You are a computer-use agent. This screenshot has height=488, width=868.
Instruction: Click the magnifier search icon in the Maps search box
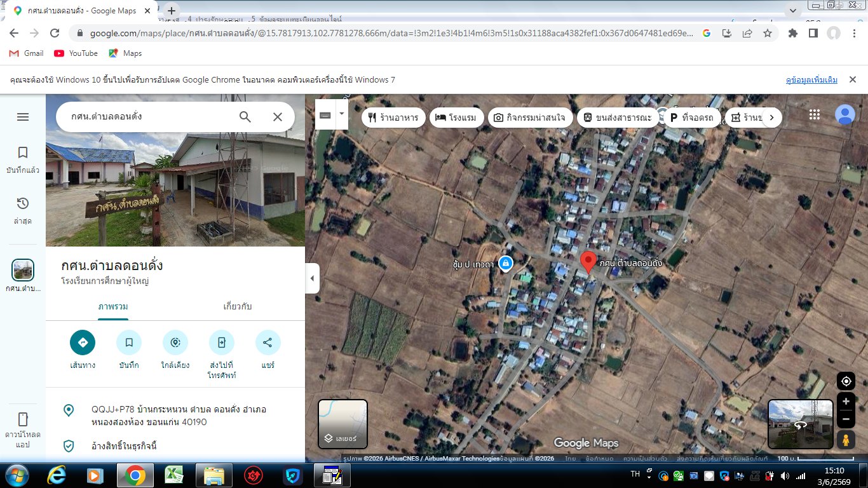(245, 117)
